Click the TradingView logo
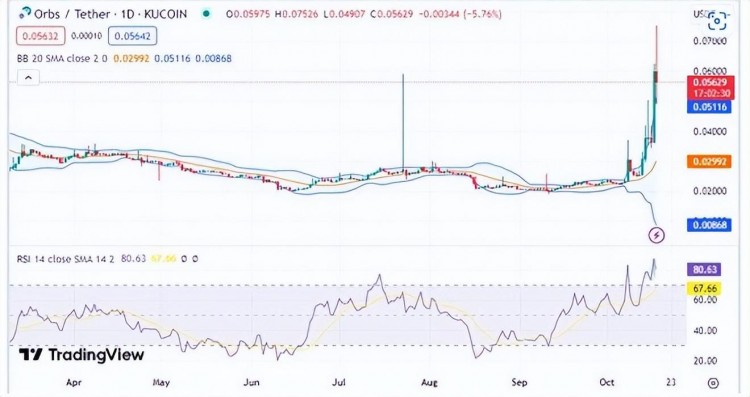Screen dimensions: 750x397 (x=81, y=355)
